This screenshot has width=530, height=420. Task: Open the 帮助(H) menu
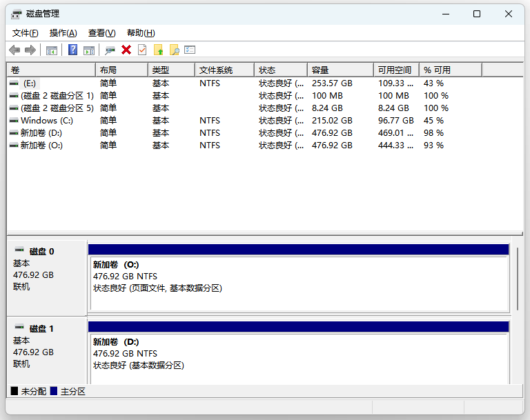click(x=141, y=33)
